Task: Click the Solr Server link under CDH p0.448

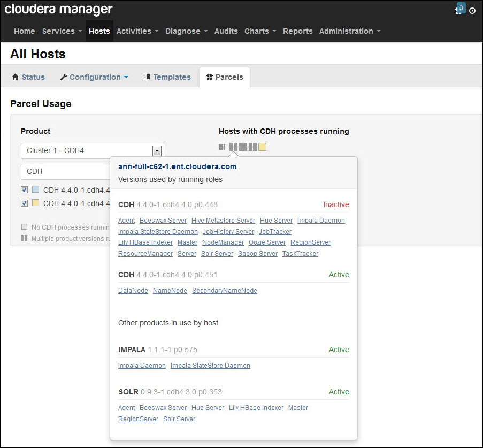Action: (x=217, y=254)
